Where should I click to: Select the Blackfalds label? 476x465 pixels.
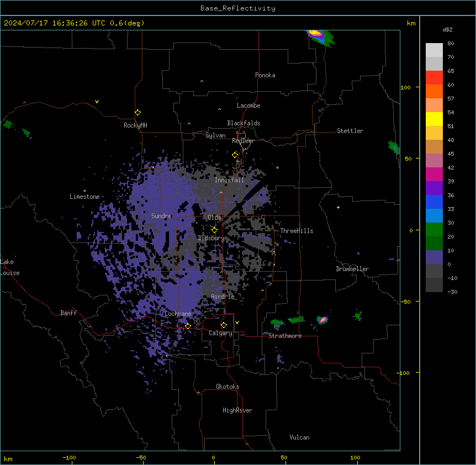(244, 123)
